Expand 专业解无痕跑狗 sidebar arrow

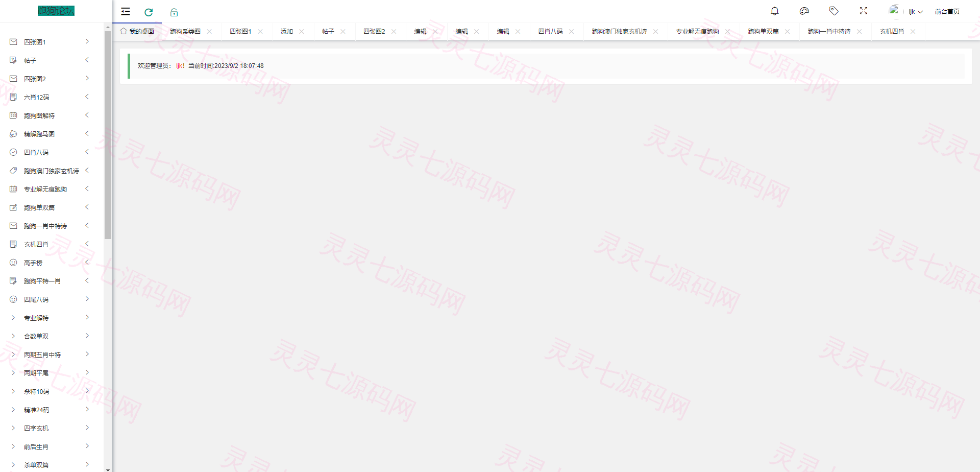coord(87,188)
